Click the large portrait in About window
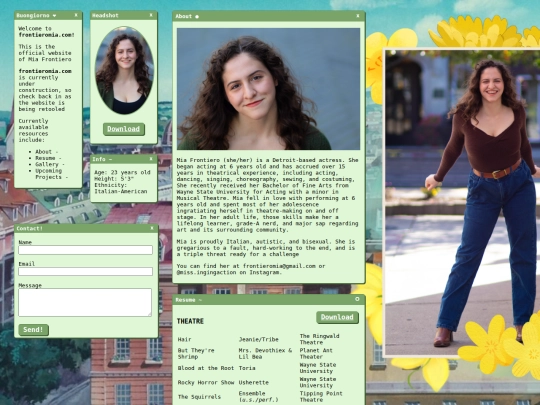 tap(268, 89)
